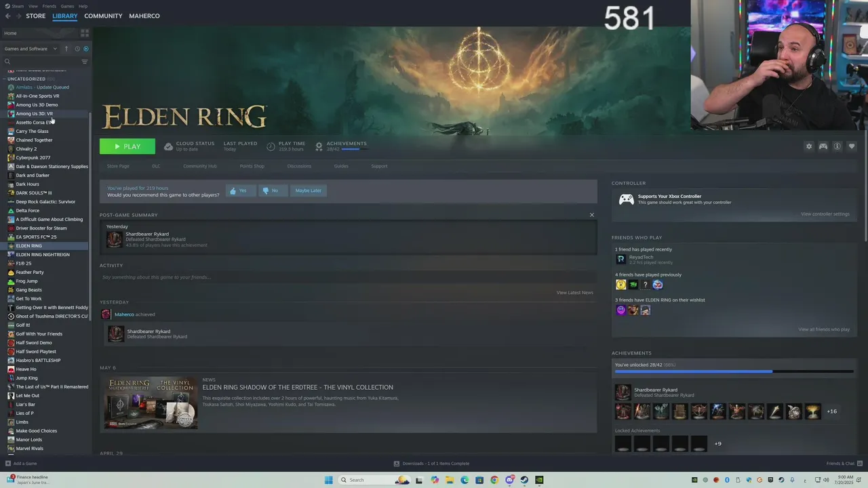
Task: Click the play time clock icon
Action: pyautogui.click(x=271, y=146)
